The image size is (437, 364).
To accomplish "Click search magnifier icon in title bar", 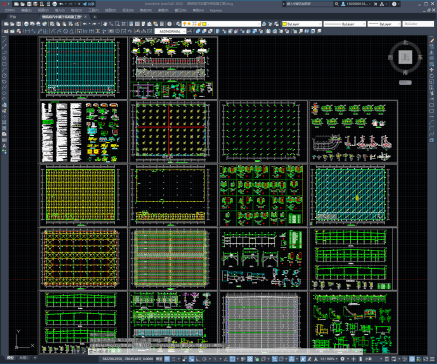I will 337,4.
